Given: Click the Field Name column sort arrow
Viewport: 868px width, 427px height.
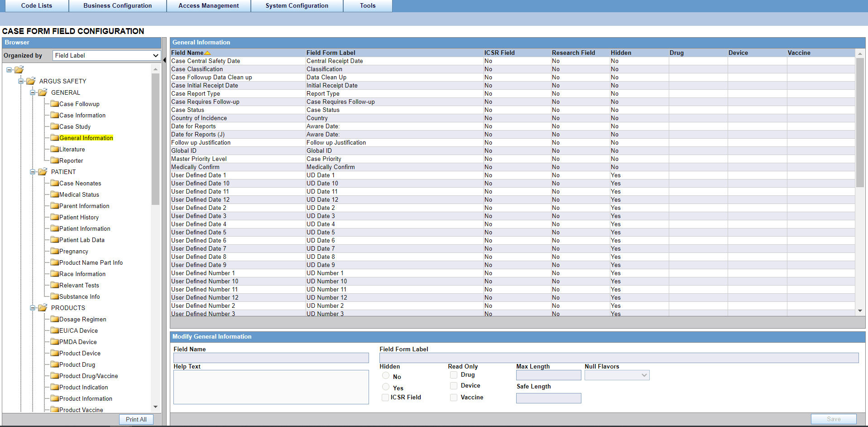Looking at the screenshot, I should click(208, 52).
